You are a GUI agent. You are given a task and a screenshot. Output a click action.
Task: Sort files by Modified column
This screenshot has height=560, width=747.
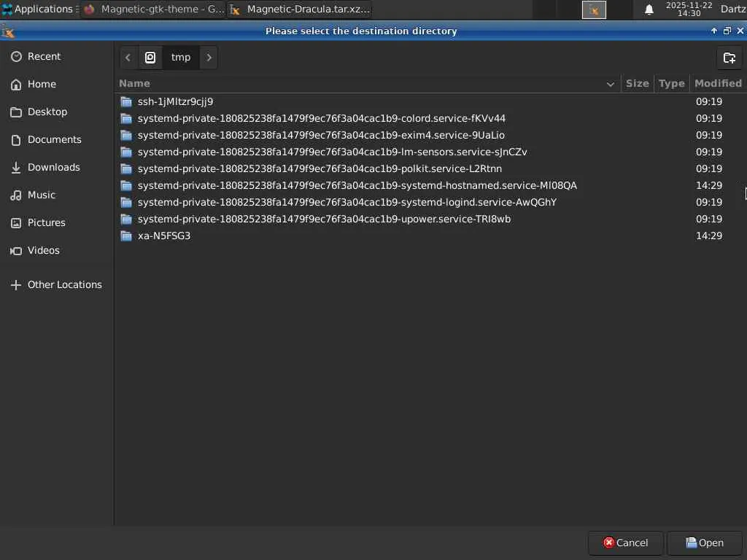718,83
